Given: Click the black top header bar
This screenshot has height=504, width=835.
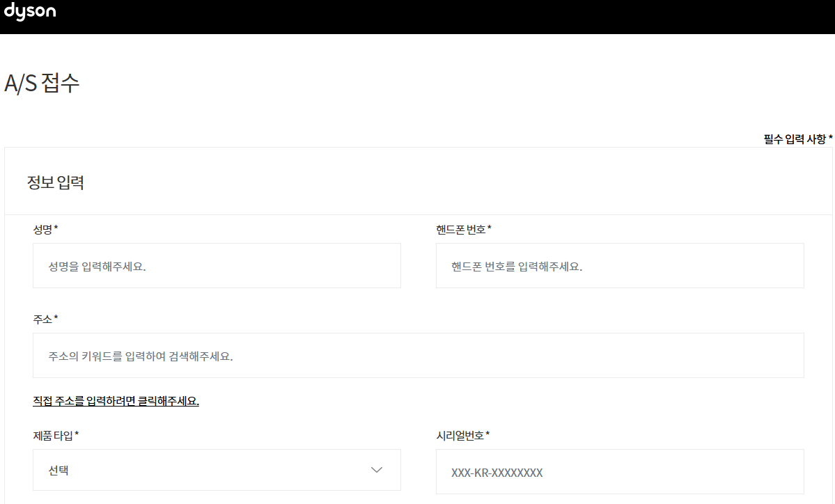Looking at the screenshot, I should (418, 17).
